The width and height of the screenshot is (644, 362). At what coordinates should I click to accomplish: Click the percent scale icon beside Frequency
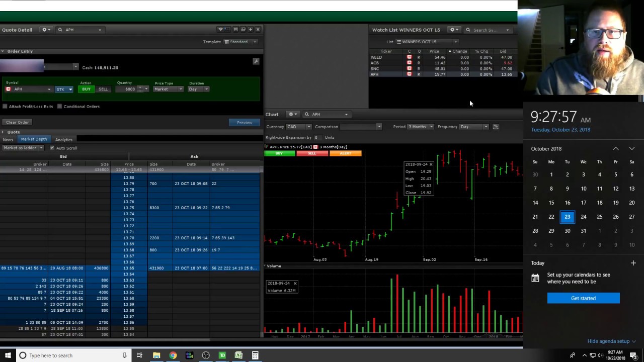[x=496, y=127]
